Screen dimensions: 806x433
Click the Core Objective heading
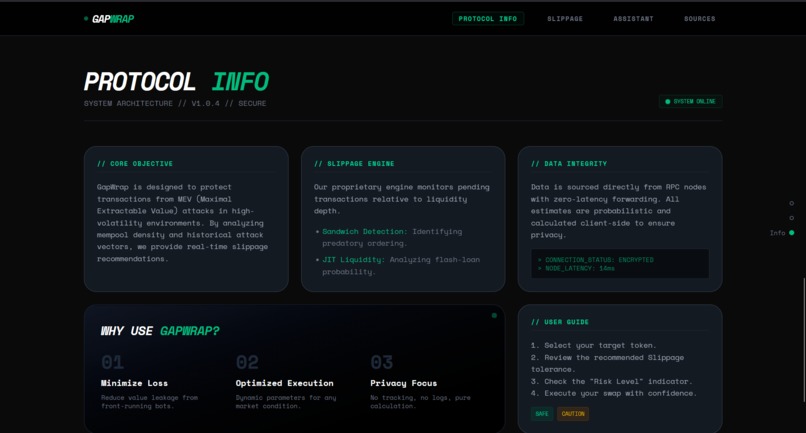(135, 164)
